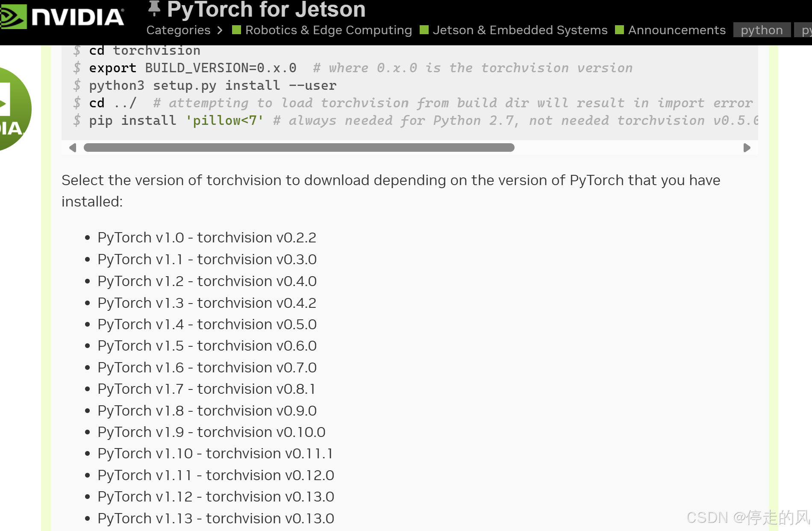Image resolution: width=812 pixels, height=531 pixels.
Task: Open the Categories breadcrumb link
Action: [178, 30]
